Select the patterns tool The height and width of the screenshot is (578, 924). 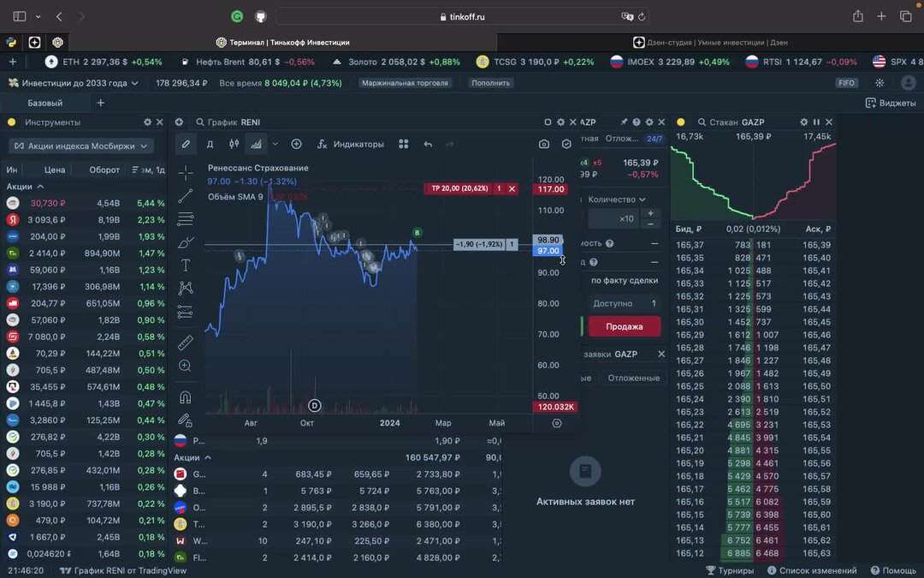point(186,288)
